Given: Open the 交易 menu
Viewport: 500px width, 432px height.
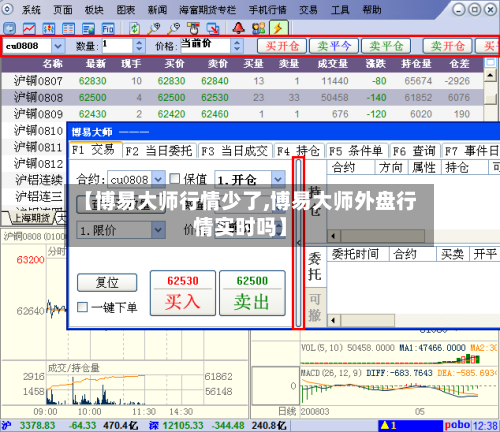Looking at the screenshot, I should [x=308, y=10].
